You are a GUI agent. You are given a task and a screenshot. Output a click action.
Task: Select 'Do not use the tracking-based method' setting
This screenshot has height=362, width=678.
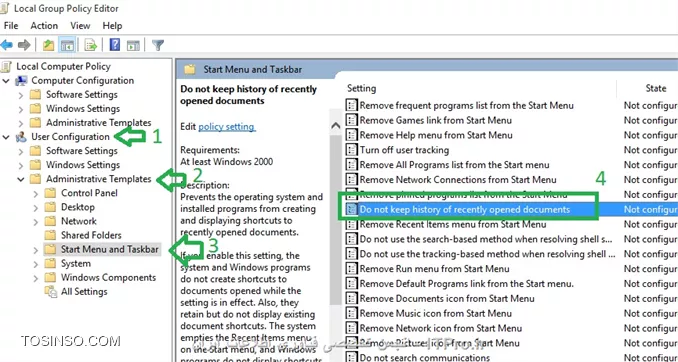[x=487, y=254]
